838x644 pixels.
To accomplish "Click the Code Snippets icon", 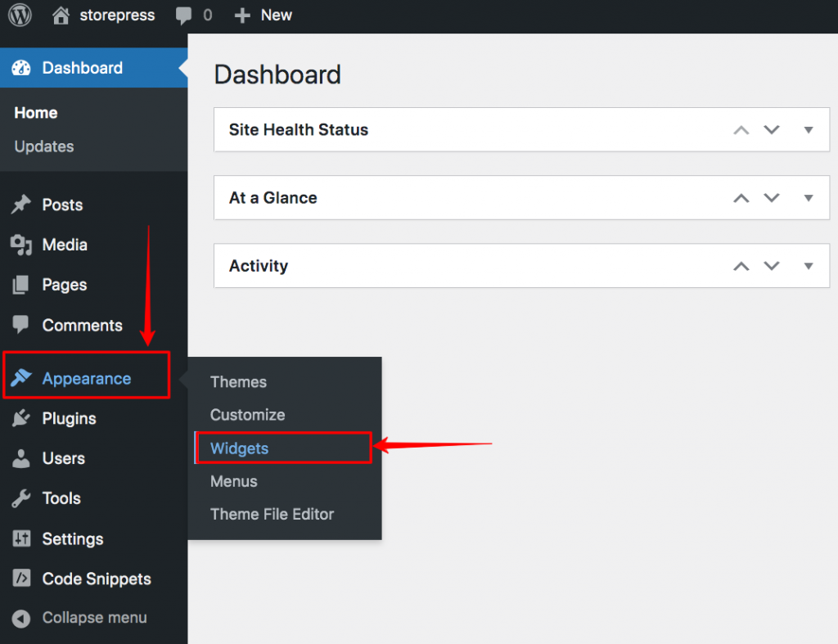I will coord(21,579).
